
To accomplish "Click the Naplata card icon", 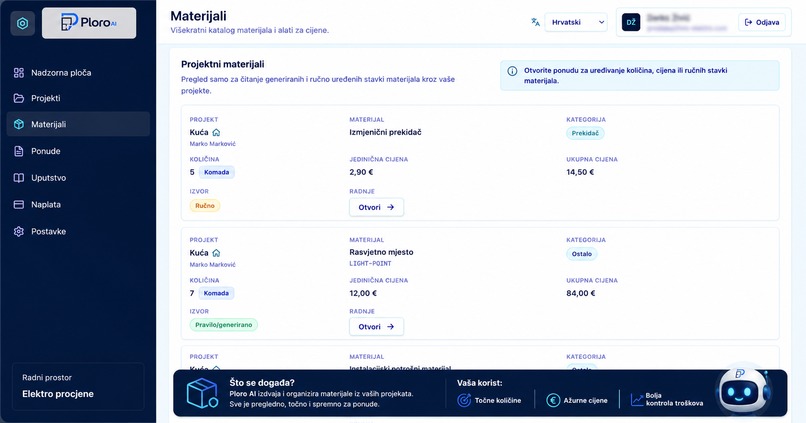I will (x=19, y=205).
